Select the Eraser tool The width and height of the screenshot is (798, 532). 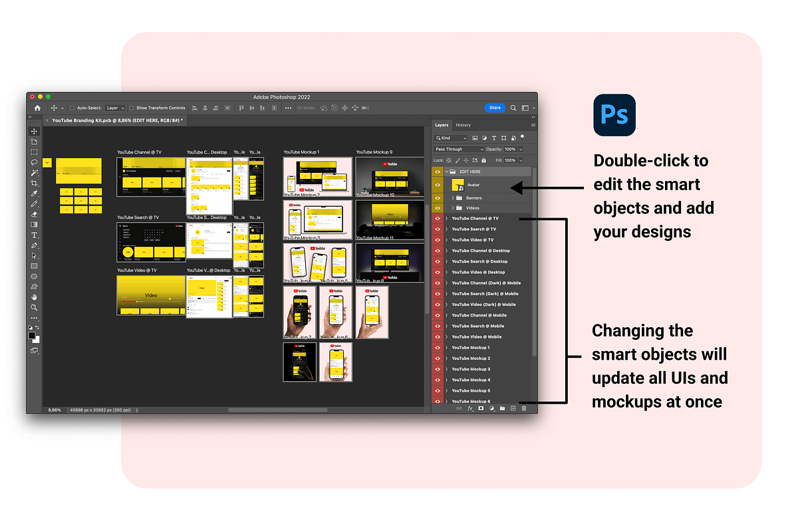click(x=34, y=215)
